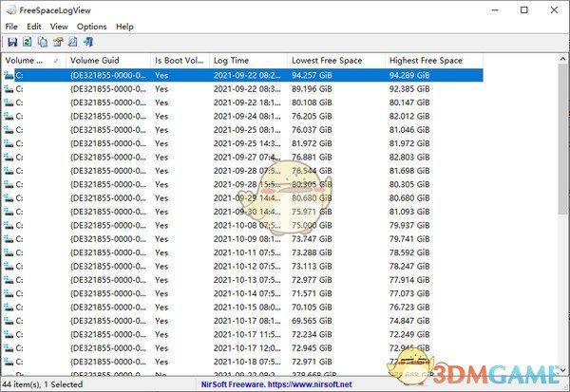Viewport: 570px width, 392px height.
Task: Click drive icon of the 80.108 GiB row
Action: pyautogui.click(x=9, y=103)
